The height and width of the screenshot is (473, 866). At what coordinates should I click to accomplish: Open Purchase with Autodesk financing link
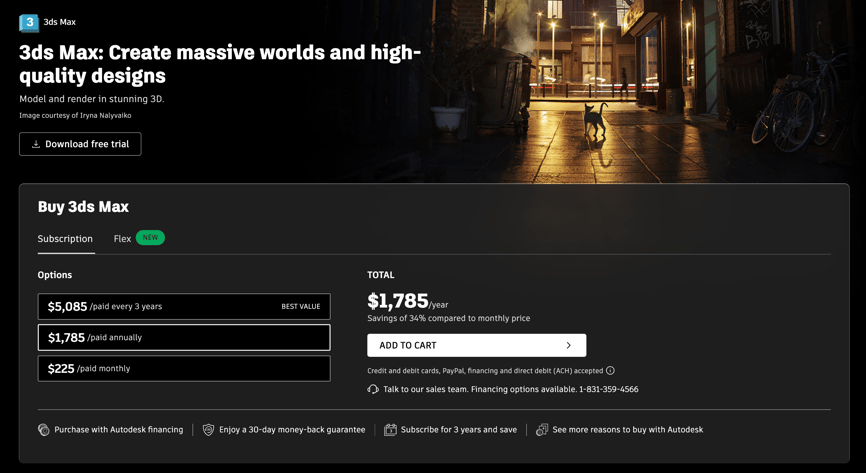[x=118, y=430]
